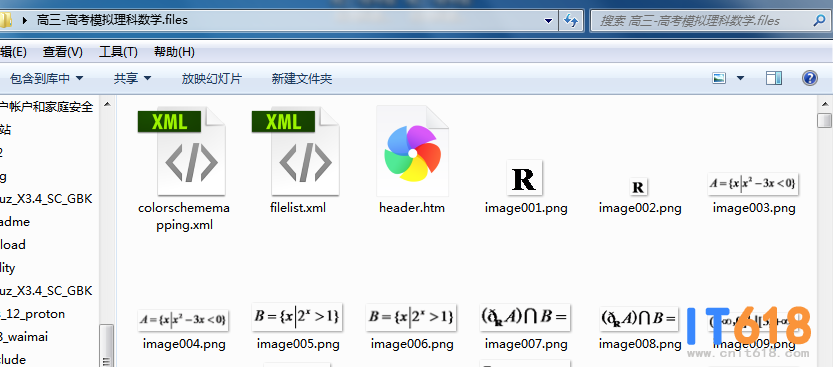
Task: Click 放映幻灯片 button
Action: click(x=211, y=79)
